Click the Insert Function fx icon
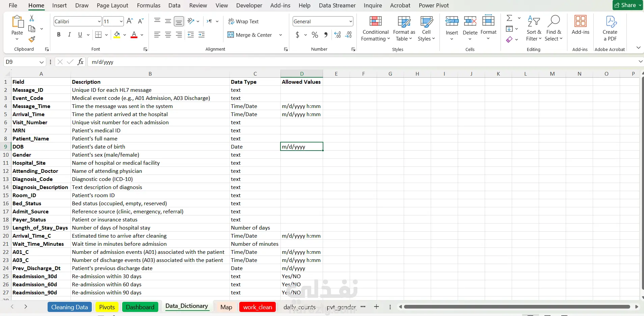Image resolution: width=644 pixels, height=316 pixels. coord(80,62)
